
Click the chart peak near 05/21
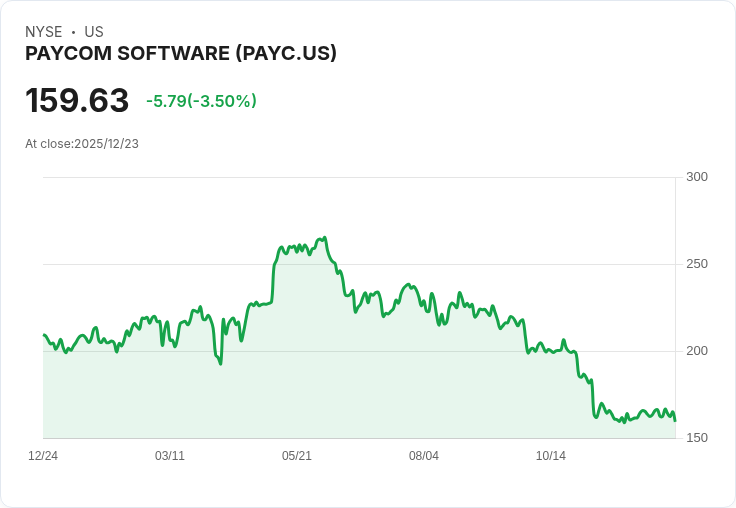click(325, 238)
